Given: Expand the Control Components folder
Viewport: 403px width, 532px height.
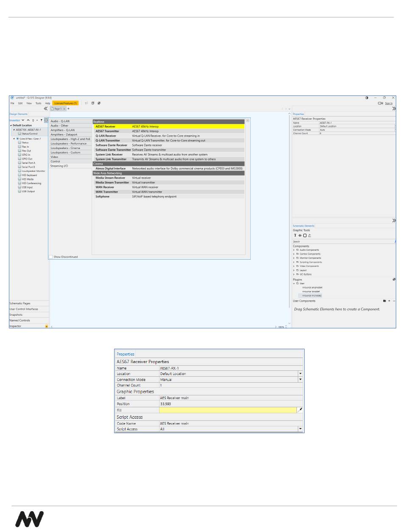Looking at the screenshot, I should (x=294, y=254).
